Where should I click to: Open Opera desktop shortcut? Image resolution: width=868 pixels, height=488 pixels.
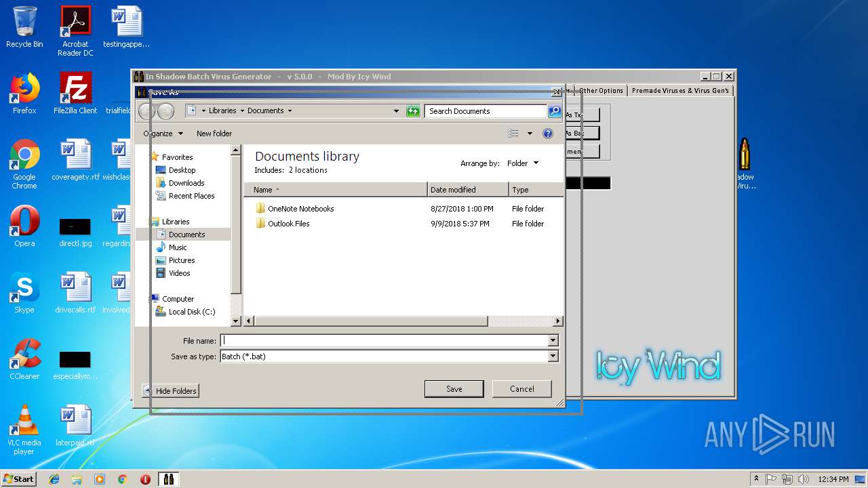click(x=24, y=226)
